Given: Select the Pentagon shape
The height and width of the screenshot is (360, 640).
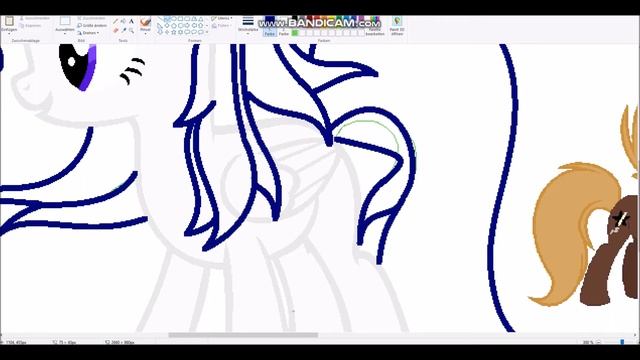Looking at the screenshot, I should point(174,26).
